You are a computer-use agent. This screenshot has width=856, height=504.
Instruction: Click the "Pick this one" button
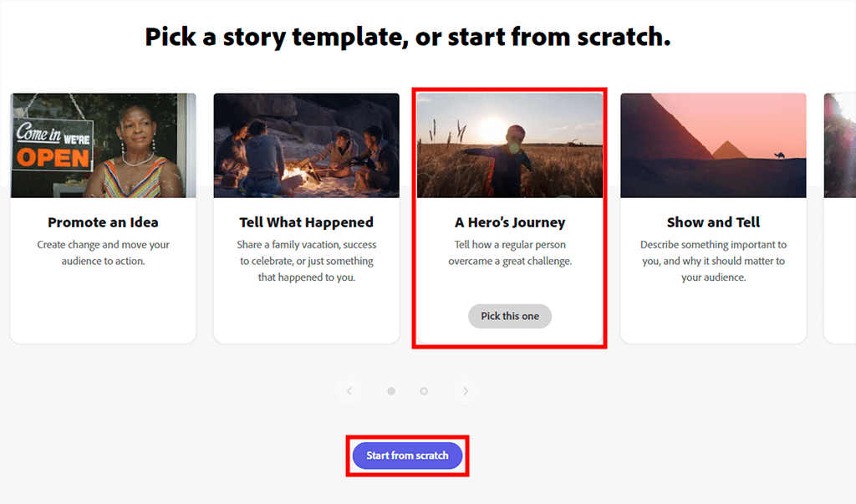(x=510, y=316)
